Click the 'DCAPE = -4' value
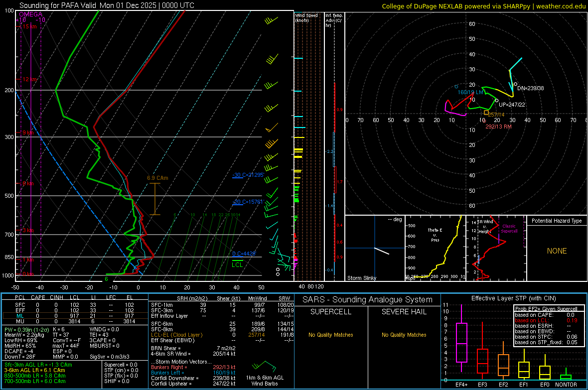Viewport: 588px width, 390px height. (x=19, y=351)
